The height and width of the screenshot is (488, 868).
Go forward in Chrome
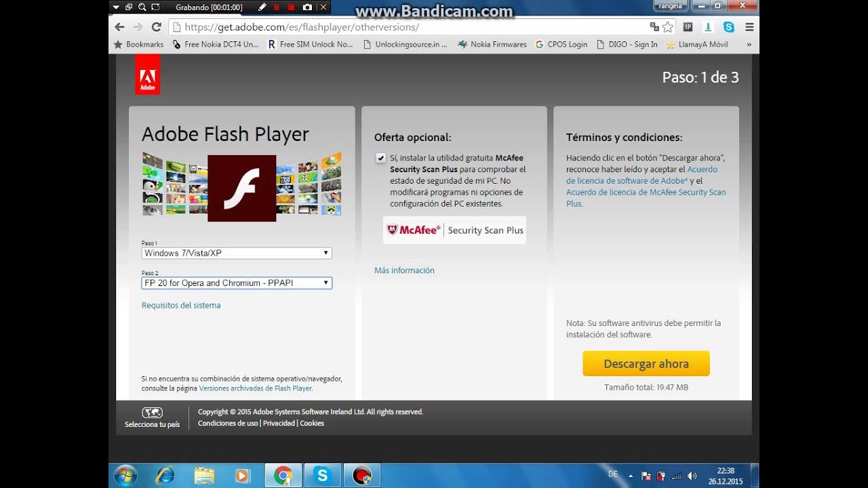138,27
